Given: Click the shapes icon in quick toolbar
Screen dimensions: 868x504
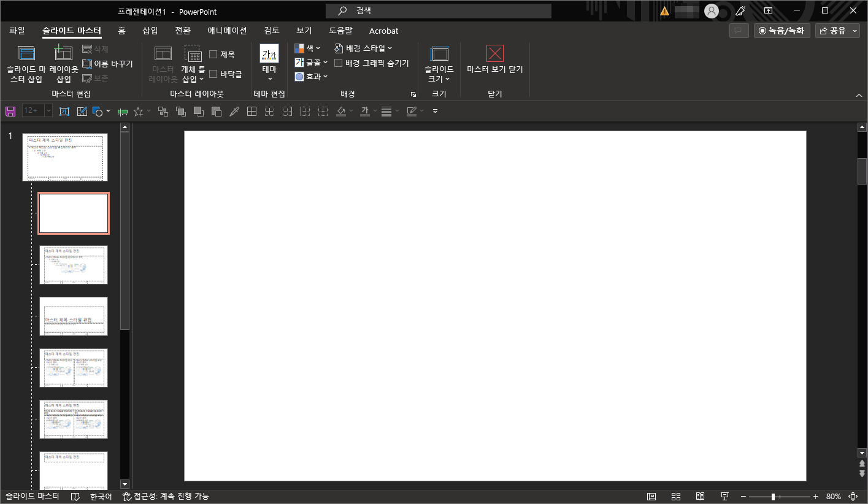Looking at the screenshot, I should coord(97,111).
